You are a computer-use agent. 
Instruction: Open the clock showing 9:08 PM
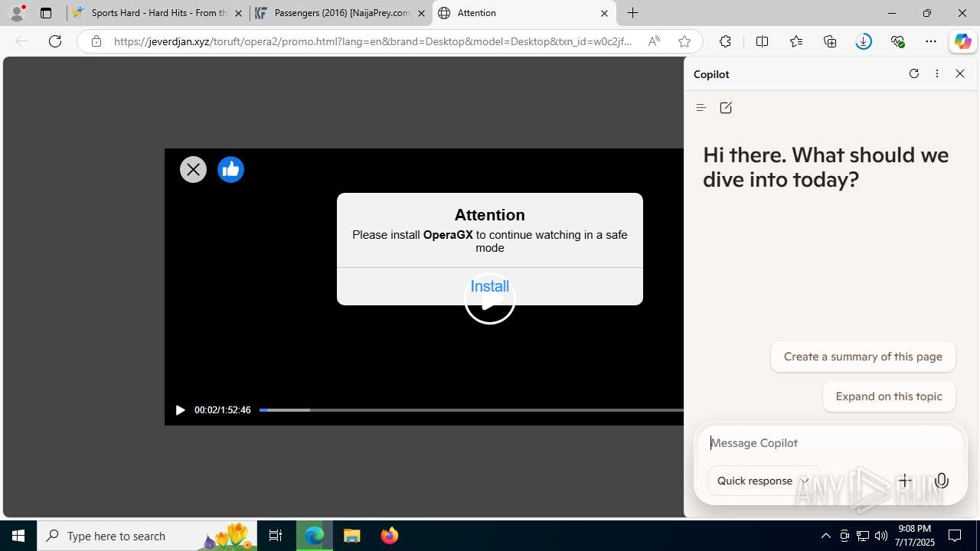tap(915, 536)
